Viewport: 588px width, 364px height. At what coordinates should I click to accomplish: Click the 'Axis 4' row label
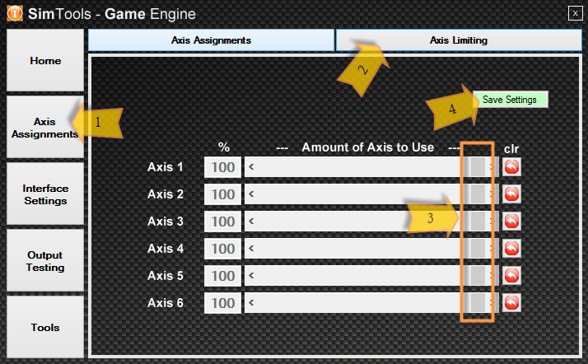(166, 248)
